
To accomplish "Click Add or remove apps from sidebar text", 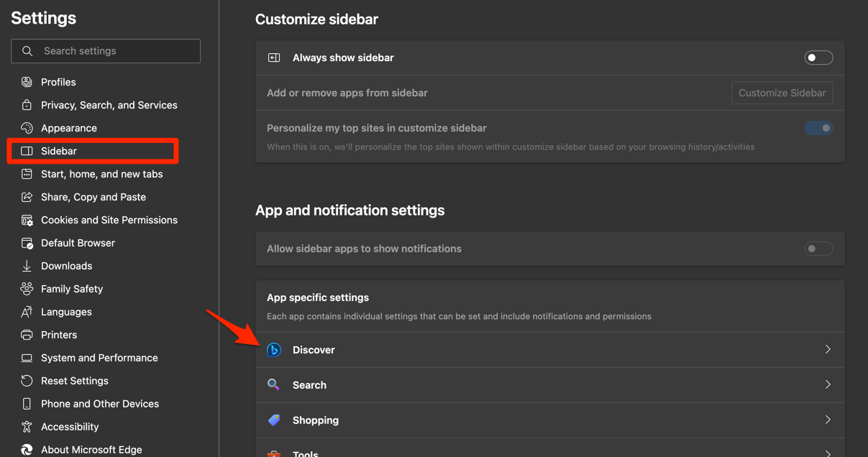I will 347,93.
